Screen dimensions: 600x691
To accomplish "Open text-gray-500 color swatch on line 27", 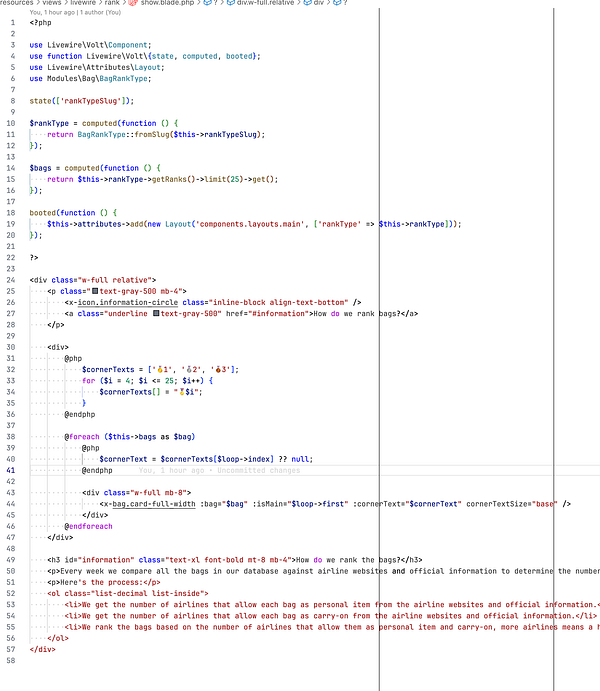I will (x=156, y=313).
